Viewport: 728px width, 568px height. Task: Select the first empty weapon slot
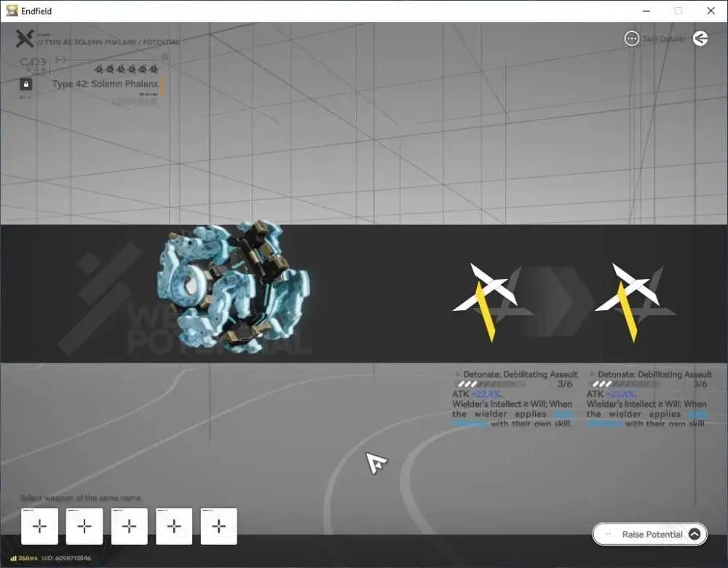click(x=39, y=526)
